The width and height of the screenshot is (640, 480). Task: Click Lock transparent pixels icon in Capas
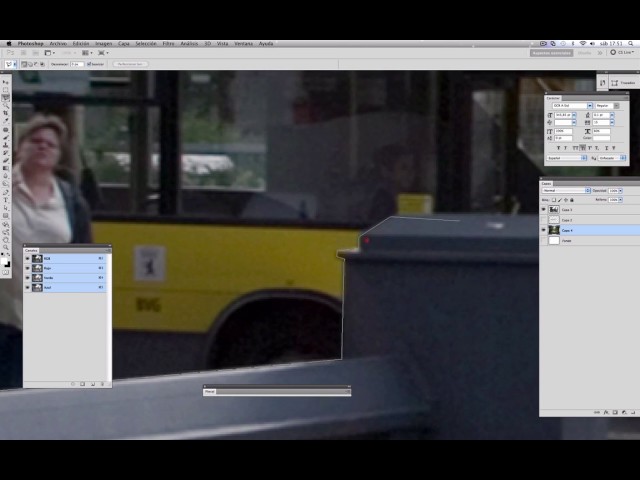[554, 200]
